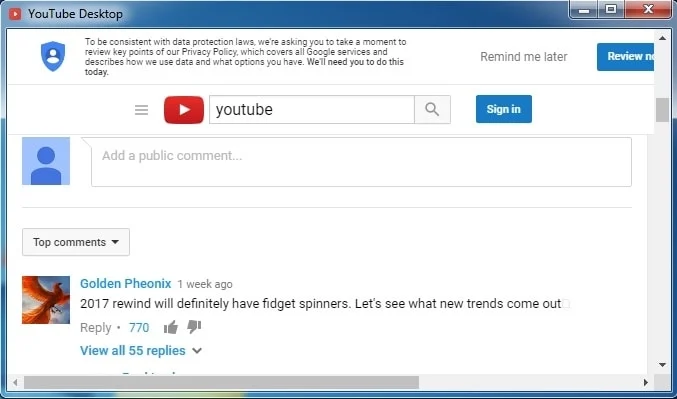Like the Golden Pheonix comment
Viewport: 677px width, 399px height.
[171, 327]
